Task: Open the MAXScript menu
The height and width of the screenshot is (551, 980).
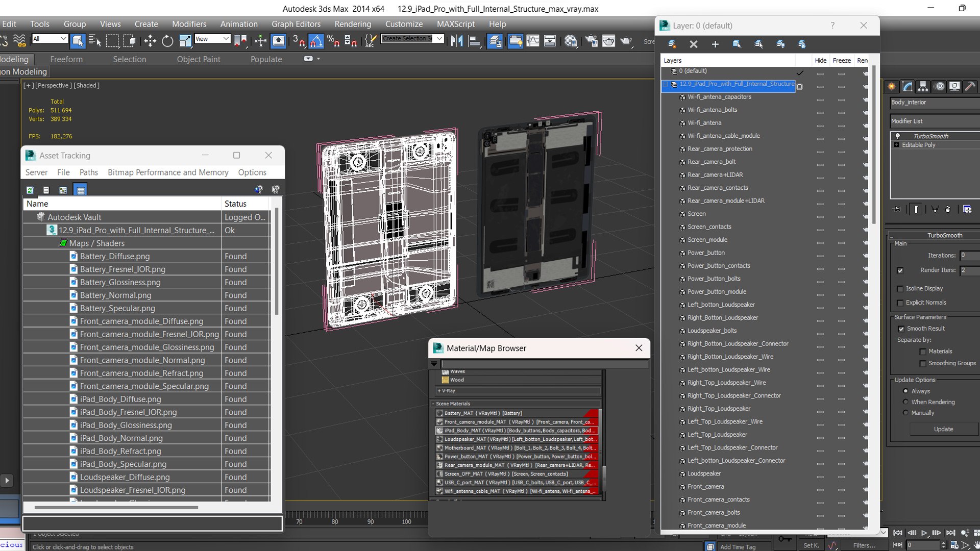Action: pyautogui.click(x=455, y=24)
